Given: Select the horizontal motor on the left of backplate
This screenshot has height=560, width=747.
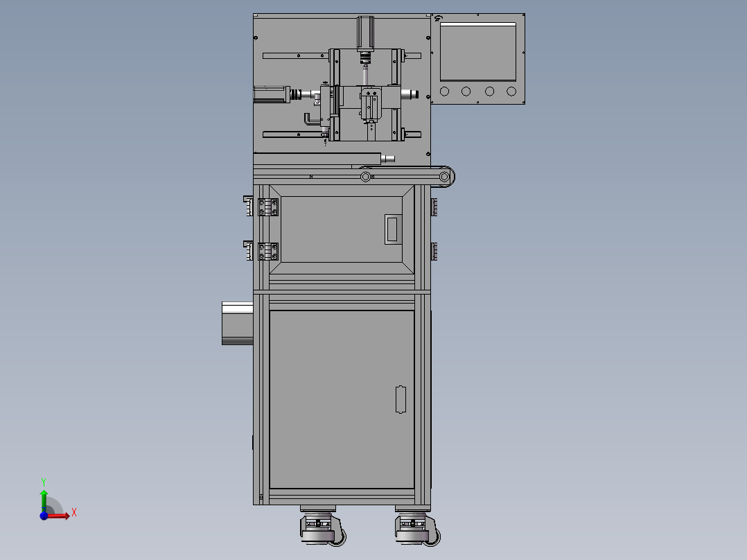Looking at the screenshot, I should coord(272,94).
